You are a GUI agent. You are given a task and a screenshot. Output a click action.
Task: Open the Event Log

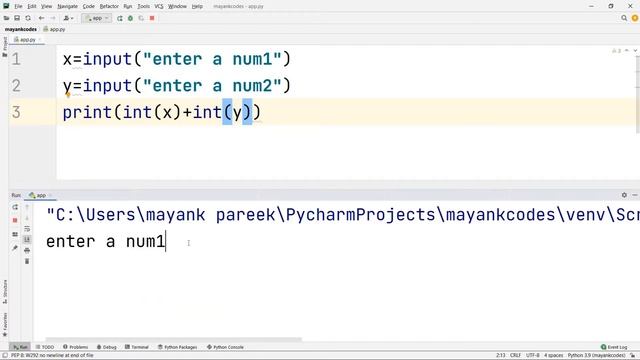pos(614,347)
